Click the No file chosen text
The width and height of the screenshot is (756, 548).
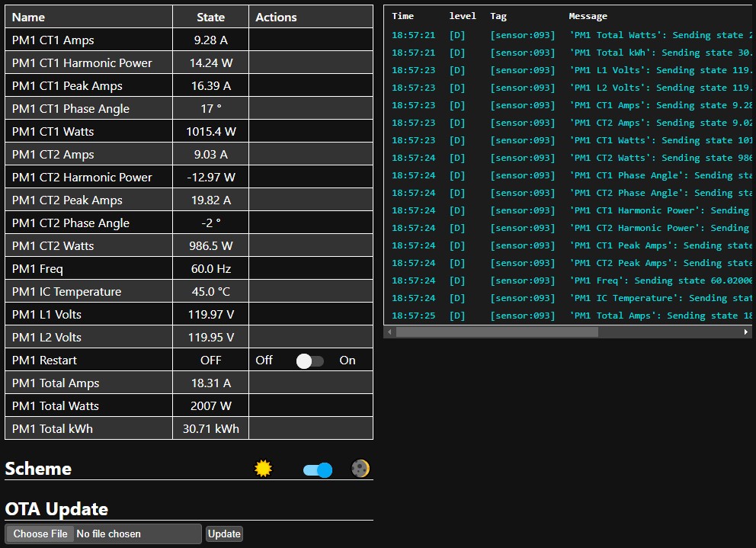(108, 534)
